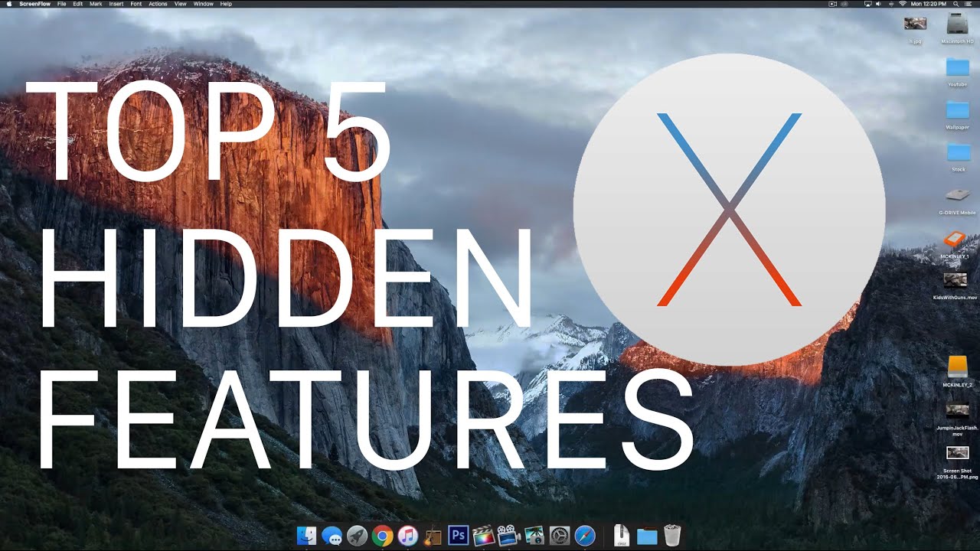980x551 pixels.
Task: Open the ScreenFlow application menu
Action: (x=35, y=4)
